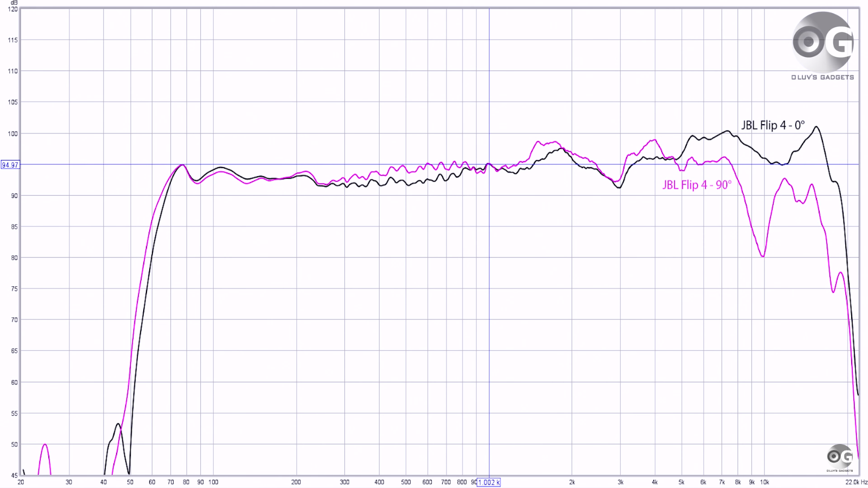868x488 pixels.
Task: Click the 8k label on the frequency axis
Action: 738,482
